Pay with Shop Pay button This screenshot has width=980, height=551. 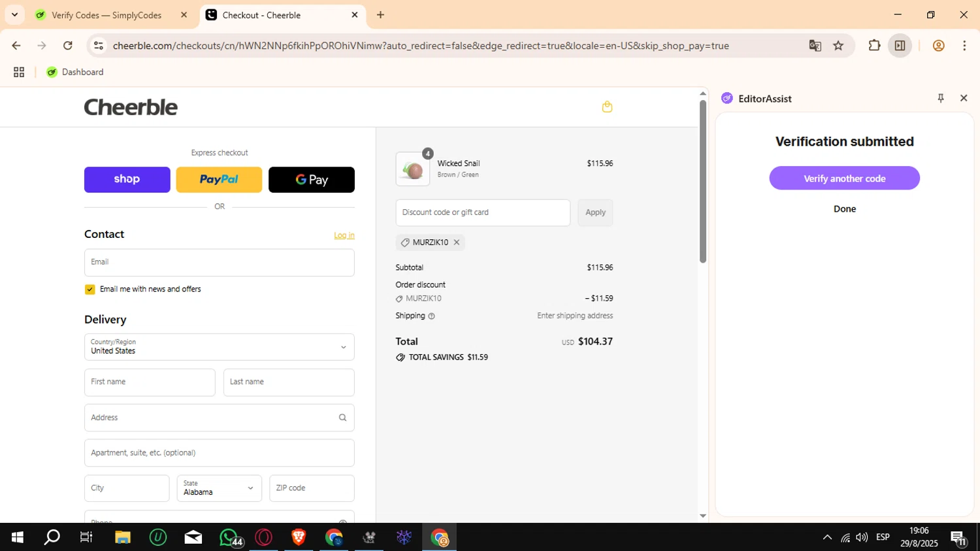[x=127, y=180]
